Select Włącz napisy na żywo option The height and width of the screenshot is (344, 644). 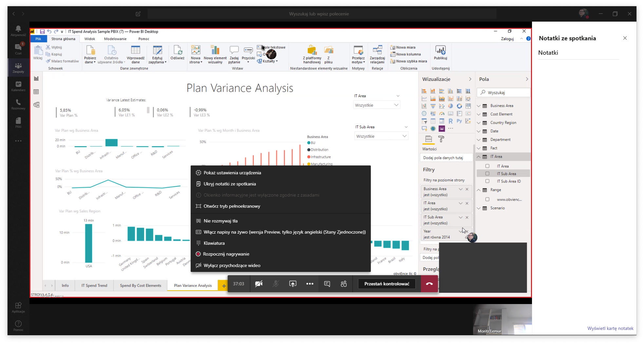click(x=281, y=232)
